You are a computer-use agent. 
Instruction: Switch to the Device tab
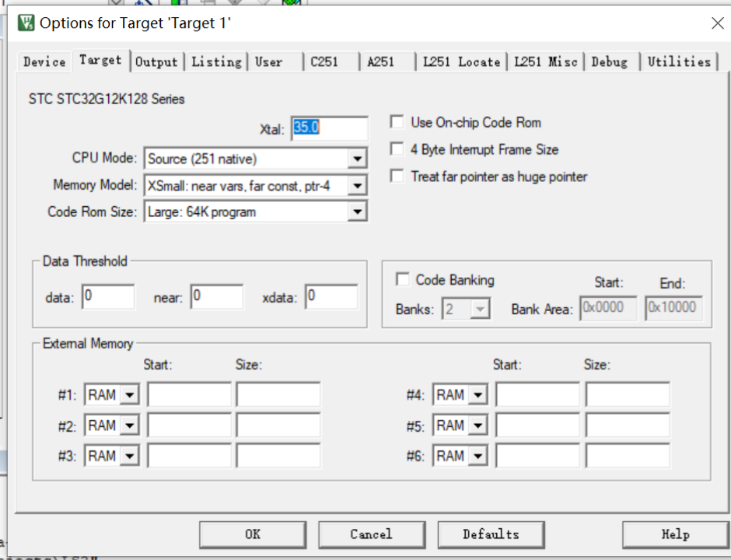point(44,62)
